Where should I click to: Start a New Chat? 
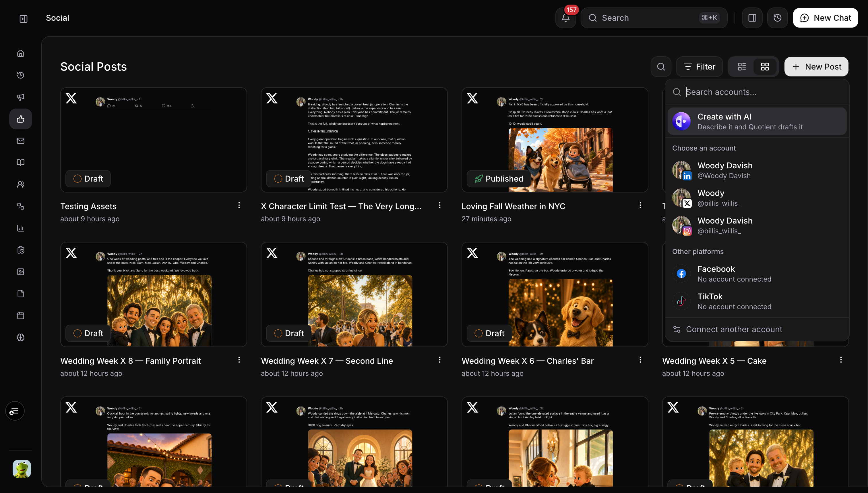tap(825, 18)
